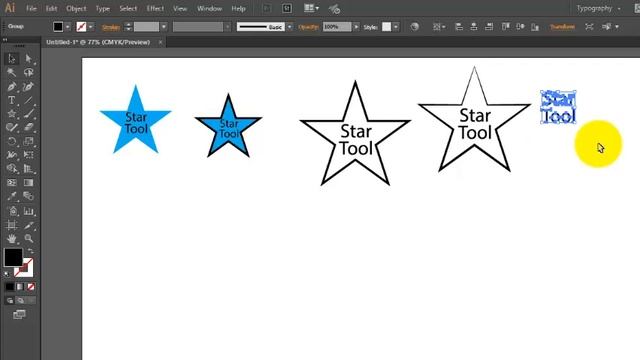Screen dimensions: 640x360
Task: Open graphic Style dropdown
Action: click(x=396, y=27)
